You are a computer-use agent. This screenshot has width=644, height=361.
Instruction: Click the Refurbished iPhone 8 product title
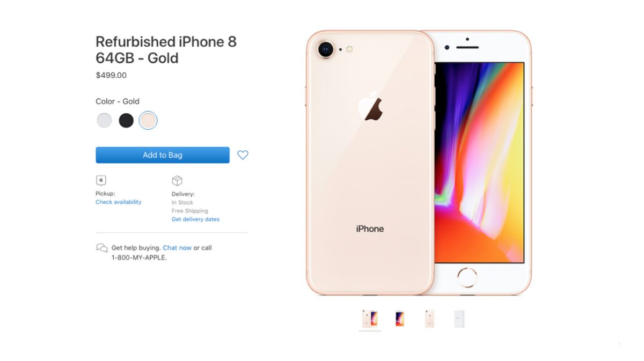pos(166,49)
